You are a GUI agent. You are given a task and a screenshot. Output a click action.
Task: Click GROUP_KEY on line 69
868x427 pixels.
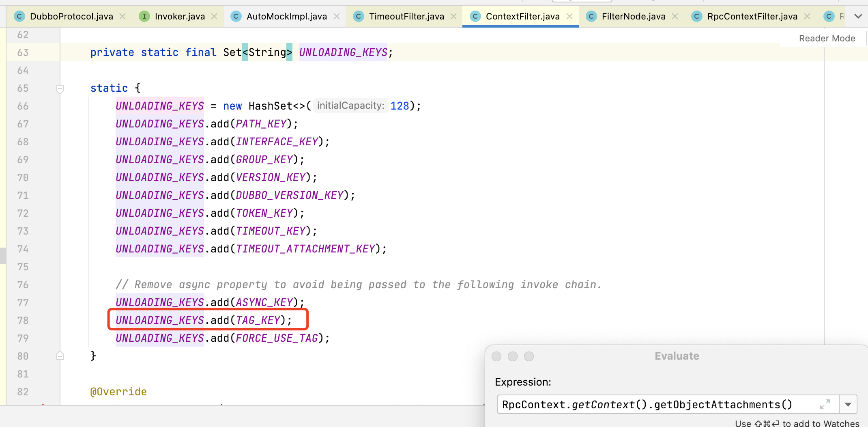(x=264, y=160)
